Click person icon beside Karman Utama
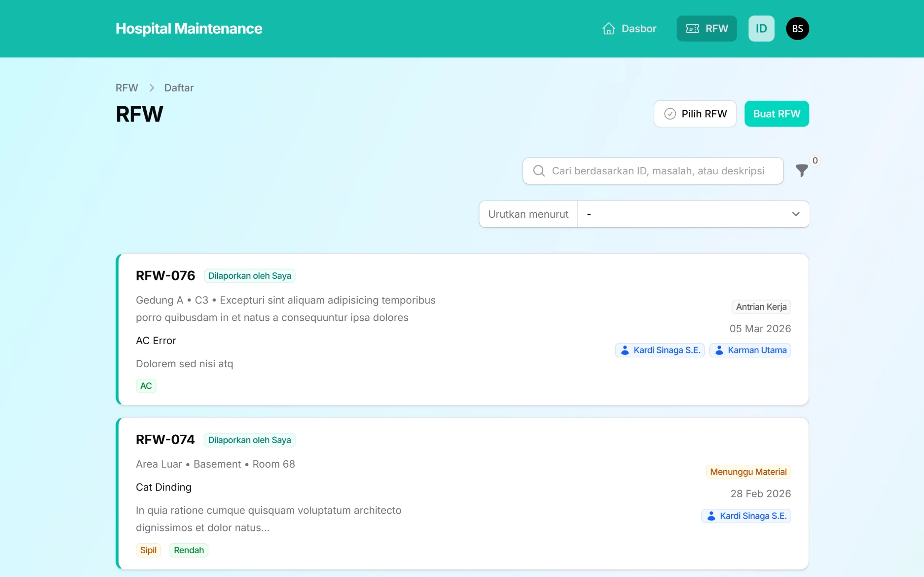The height and width of the screenshot is (577, 924). click(x=719, y=350)
